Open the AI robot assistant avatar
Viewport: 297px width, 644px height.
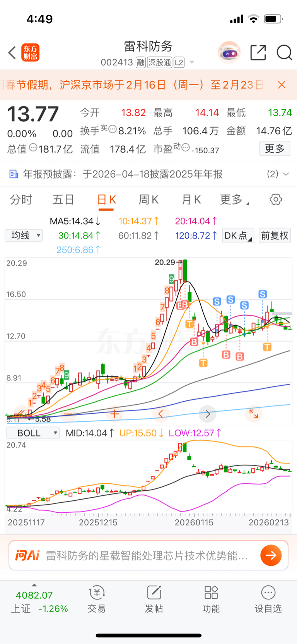tap(229, 53)
